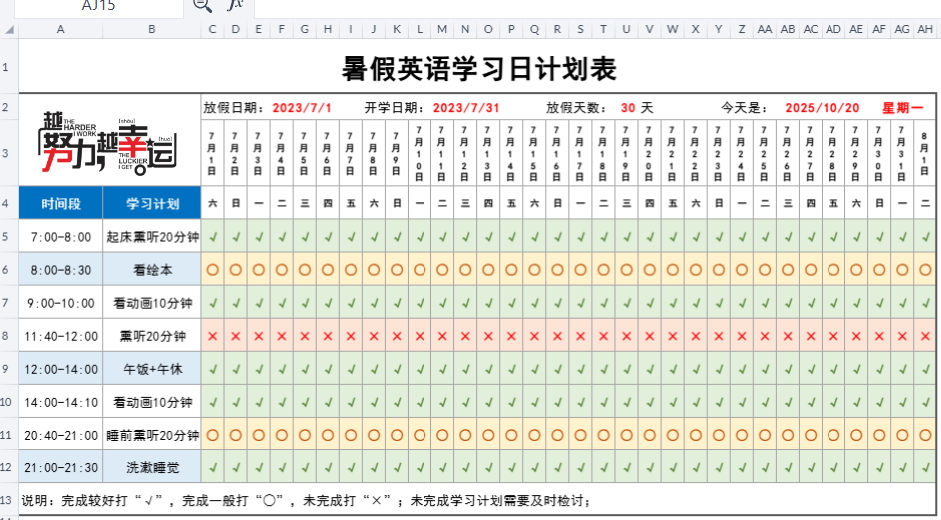The width and height of the screenshot is (941, 520).
Task: Select the 开学日期 value 2023/7/31
Action: pyautogui.click(x=466, y=108)
